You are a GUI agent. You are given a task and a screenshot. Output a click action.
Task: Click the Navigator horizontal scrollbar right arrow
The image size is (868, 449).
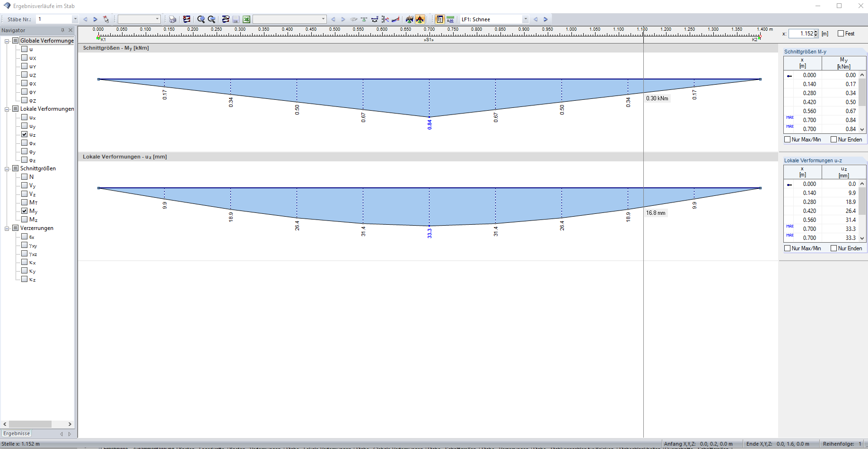70,424
